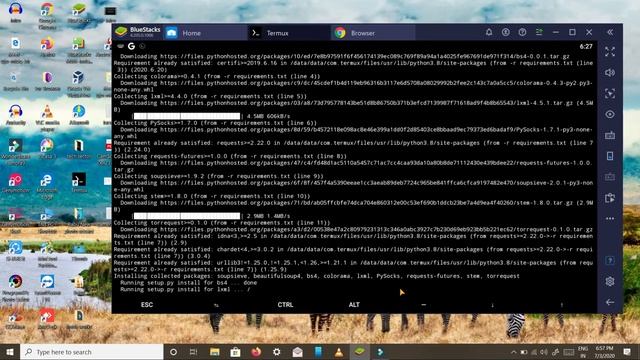Click the BlueStacks logo in the title bar

coord(121,32)
